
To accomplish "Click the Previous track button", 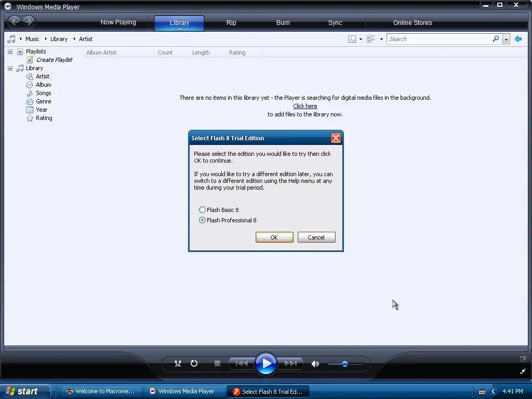I will pos(242,363).
